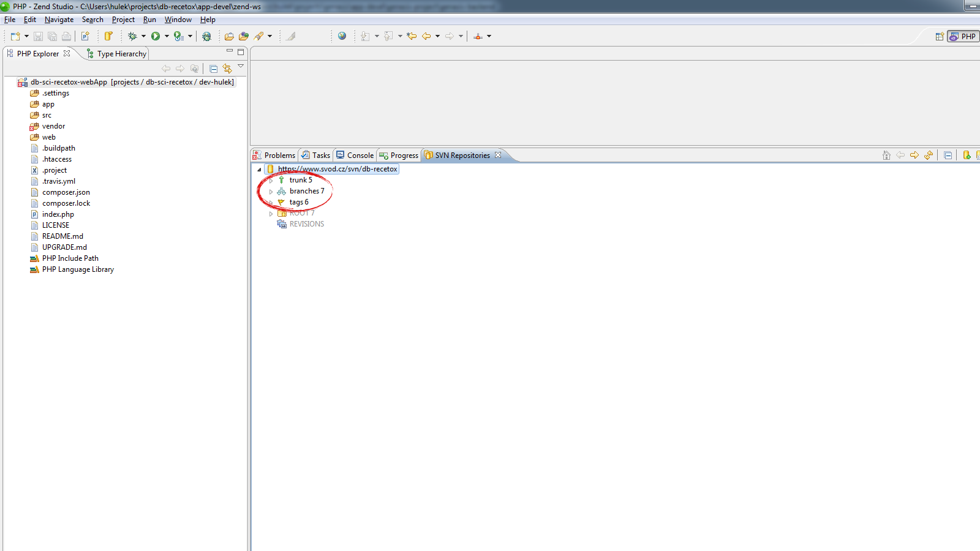Viewport: 980px width, 551px height.
Task: Open the Search dropdown arrow
Action: tap(269, 36)
